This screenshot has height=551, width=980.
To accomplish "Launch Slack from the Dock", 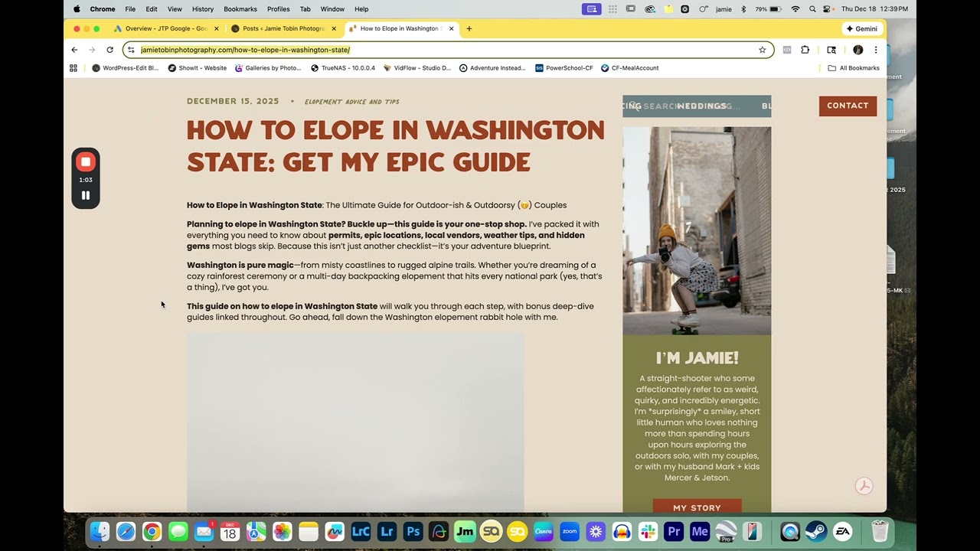I will 648,531.
